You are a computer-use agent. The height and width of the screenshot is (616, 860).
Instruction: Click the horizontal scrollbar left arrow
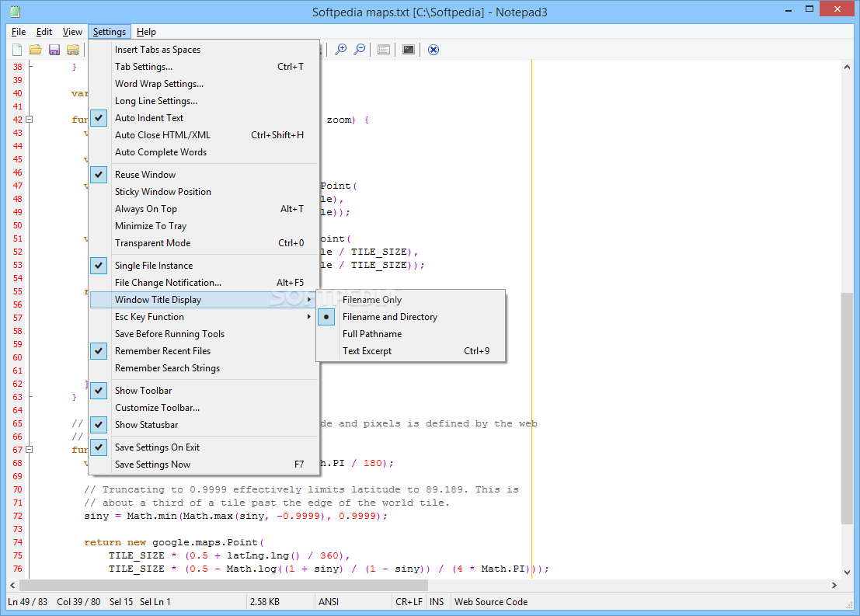tap(12, 585)
